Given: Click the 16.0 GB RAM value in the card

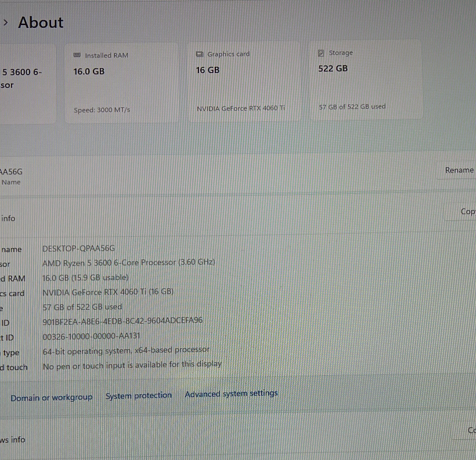Looking at the screenshot, I should (89, 71).
